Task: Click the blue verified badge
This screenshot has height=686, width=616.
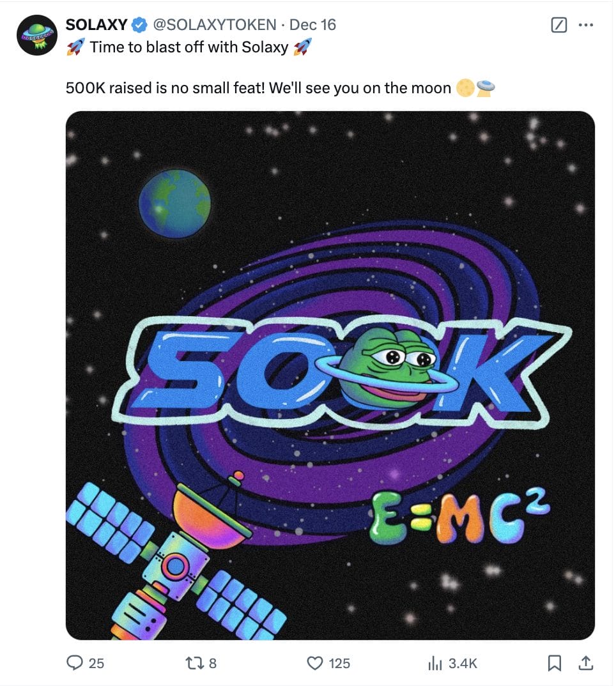Action: click(x=139, y=26)
